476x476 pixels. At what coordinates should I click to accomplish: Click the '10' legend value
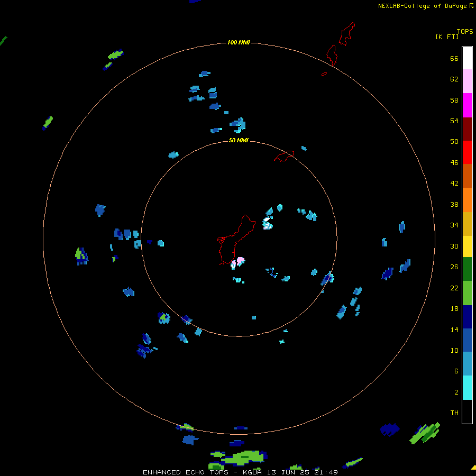[x=454, y=351]
